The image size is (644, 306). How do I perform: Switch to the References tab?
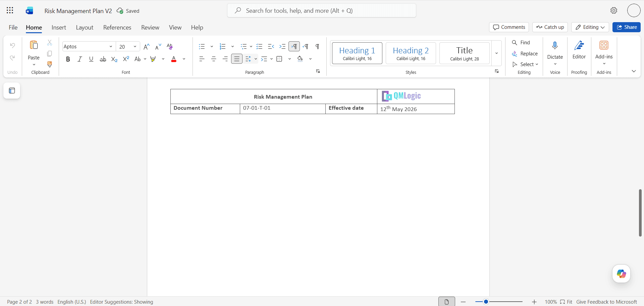117,28
